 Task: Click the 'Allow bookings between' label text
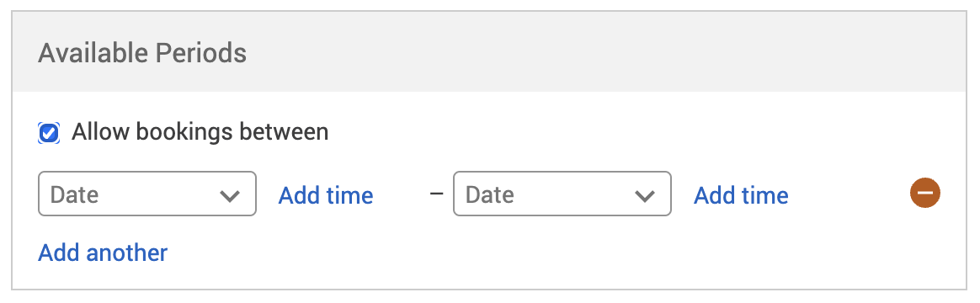point(200,132)
